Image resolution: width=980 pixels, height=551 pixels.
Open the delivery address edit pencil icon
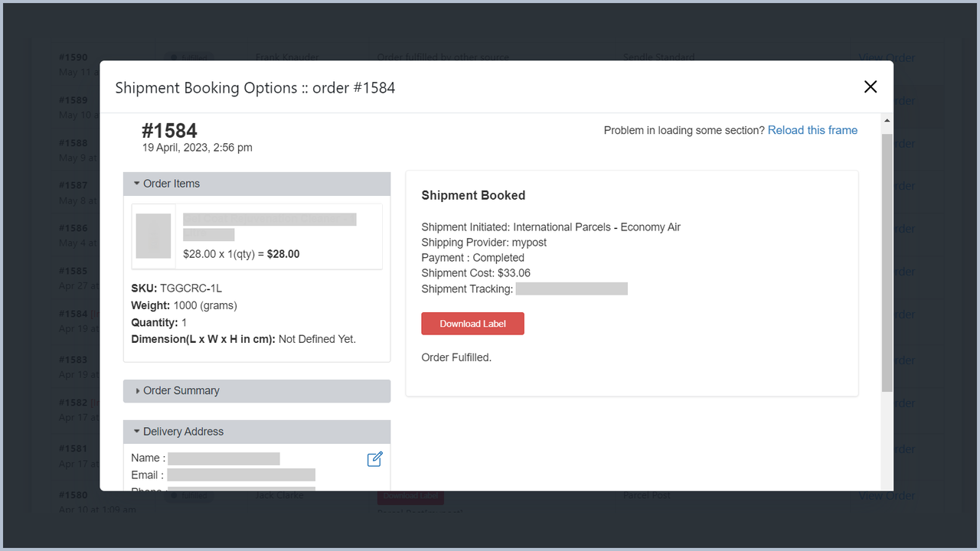pos(374,458)
